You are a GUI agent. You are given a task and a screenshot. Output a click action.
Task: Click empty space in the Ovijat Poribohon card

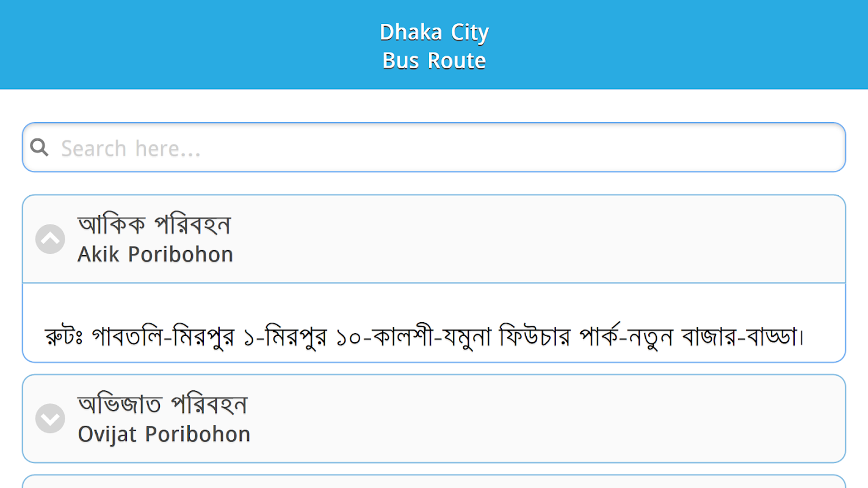pyautogui.click(x=549, y=418)
